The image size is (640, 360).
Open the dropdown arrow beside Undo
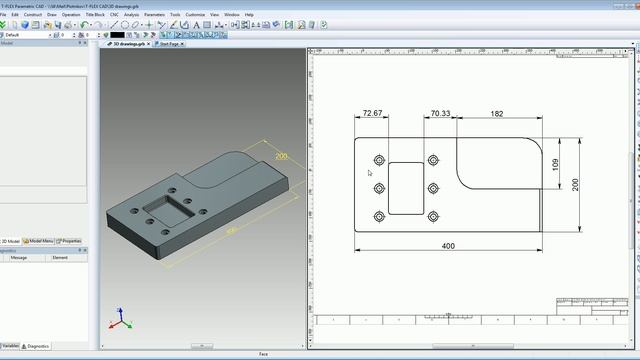tap(91, 25)
